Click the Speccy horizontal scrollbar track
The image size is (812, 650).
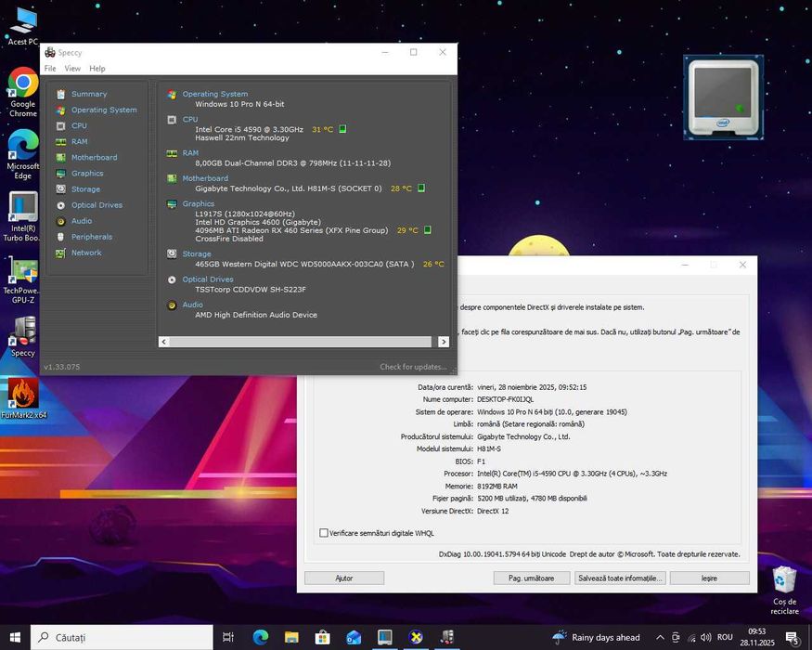point(301,342)
